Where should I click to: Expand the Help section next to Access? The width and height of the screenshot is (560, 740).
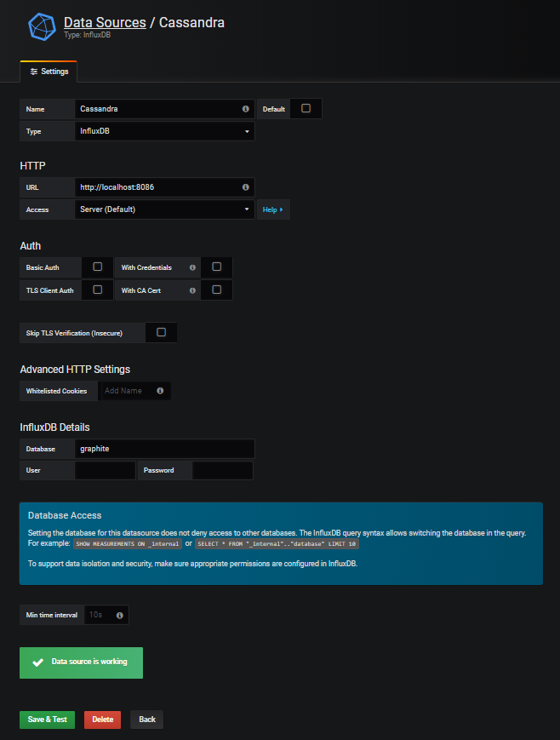(x=272, y=209)
